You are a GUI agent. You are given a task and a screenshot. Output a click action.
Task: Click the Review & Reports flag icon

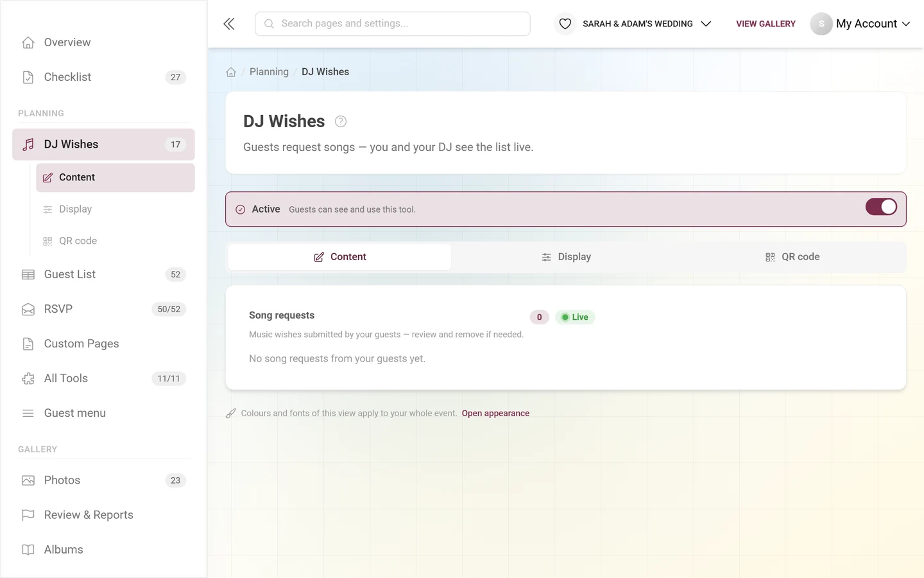click(28, 515)
